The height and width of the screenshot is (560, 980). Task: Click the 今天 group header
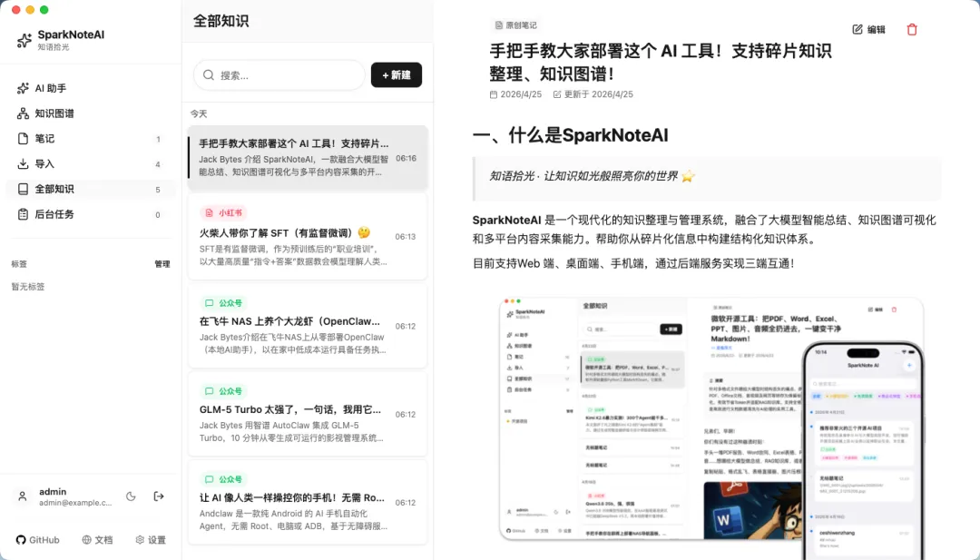pos(199,113)
